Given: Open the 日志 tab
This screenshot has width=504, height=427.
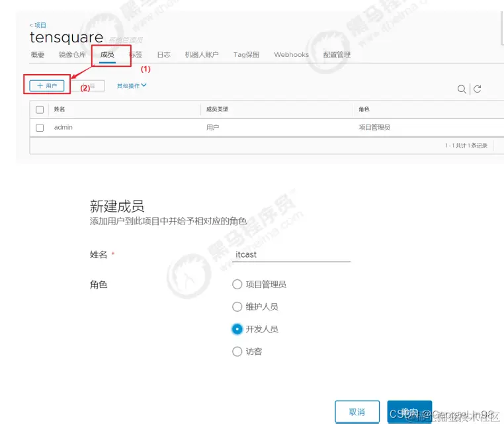Looking at the screenshot, I should click(163, 55).
